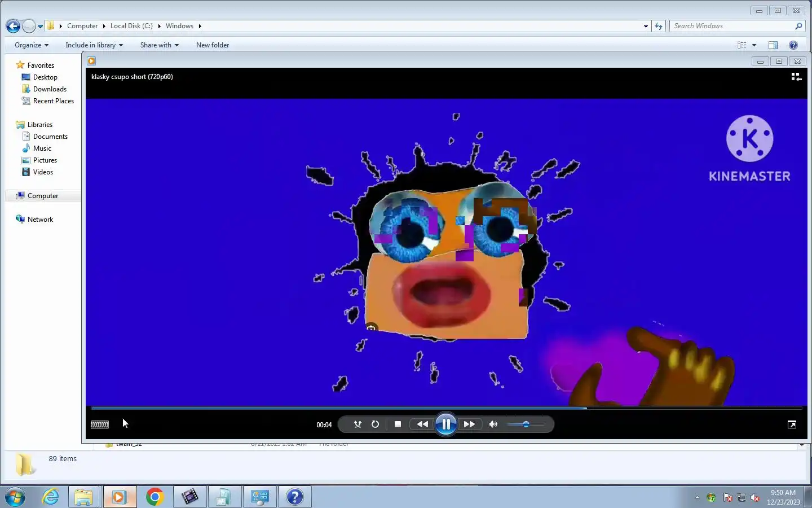This screenshot has width=812, height=508.
Task: Click the media info indicator icon
Action: (x=100, y=424)
